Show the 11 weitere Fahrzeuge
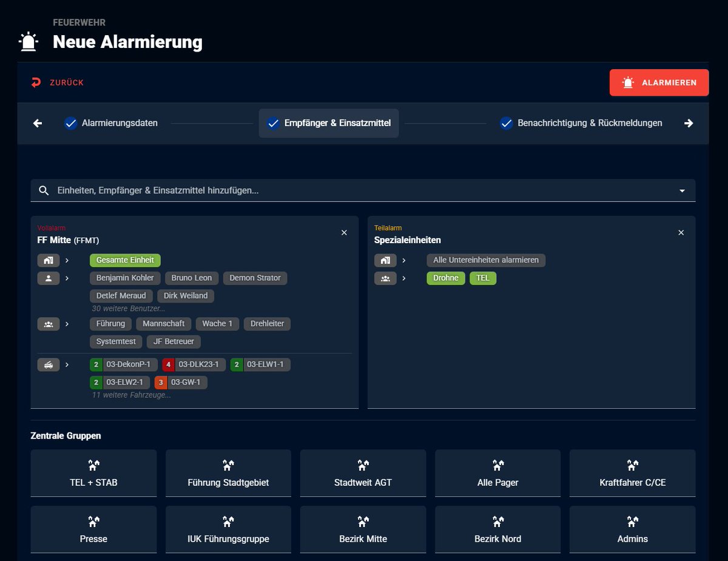Screen dimensions: 728x561 coord(131,395)
